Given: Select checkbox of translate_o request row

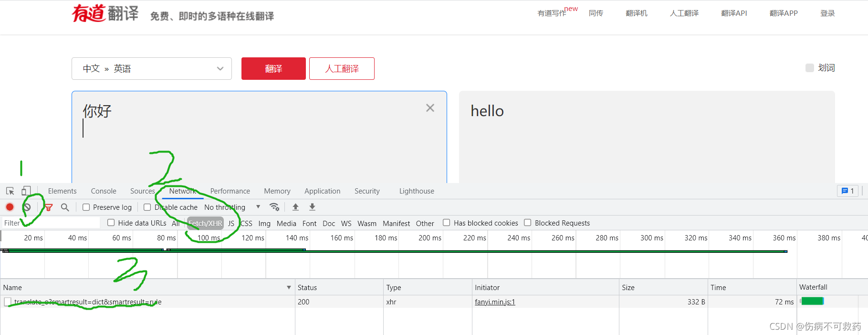Looking at the screenshot, I should click(x=8, y=302).
